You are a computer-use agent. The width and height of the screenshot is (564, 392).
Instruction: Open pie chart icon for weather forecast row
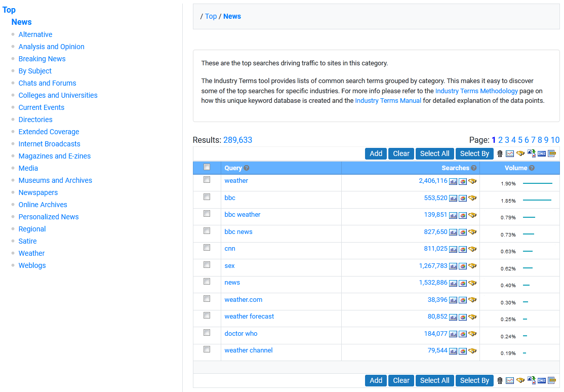(x=463, y=317)
